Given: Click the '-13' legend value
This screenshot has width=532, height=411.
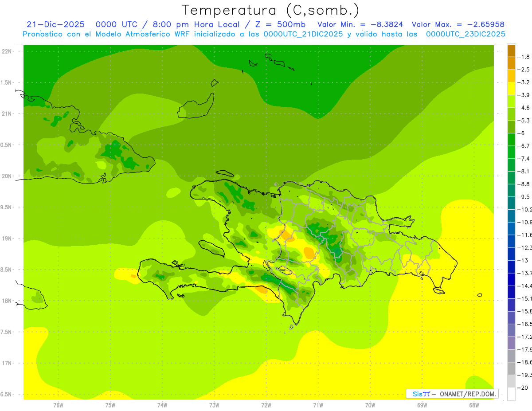Looking at the screenshot, I should tap(522, 260).
